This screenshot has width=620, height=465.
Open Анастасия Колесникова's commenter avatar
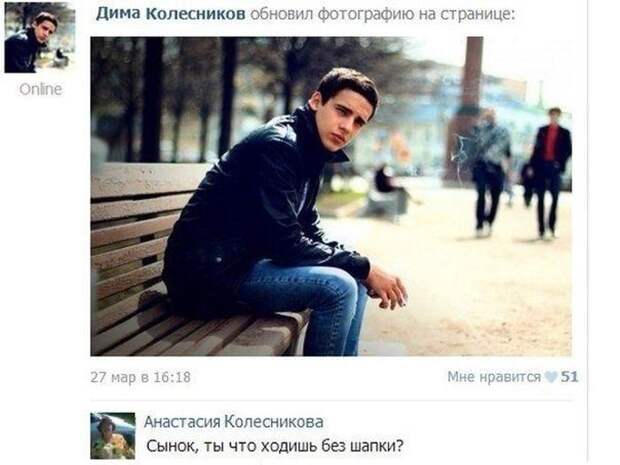point(113,436)
